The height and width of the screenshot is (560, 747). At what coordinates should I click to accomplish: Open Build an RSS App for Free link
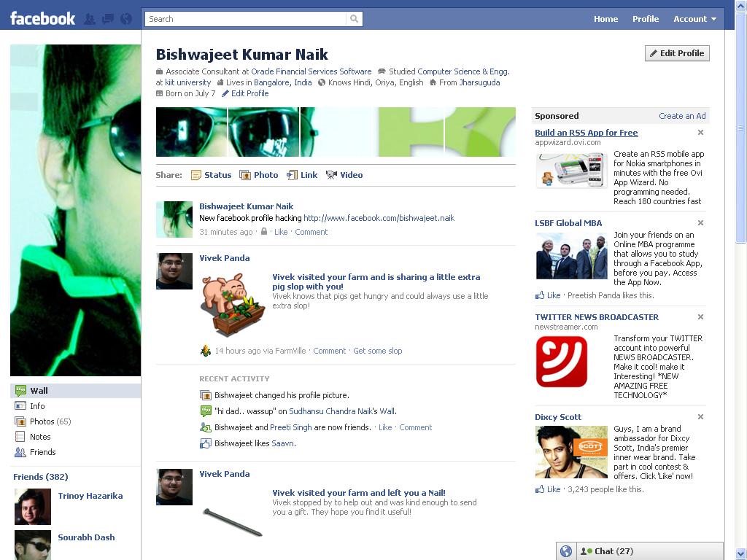click(x=586, y=133)
